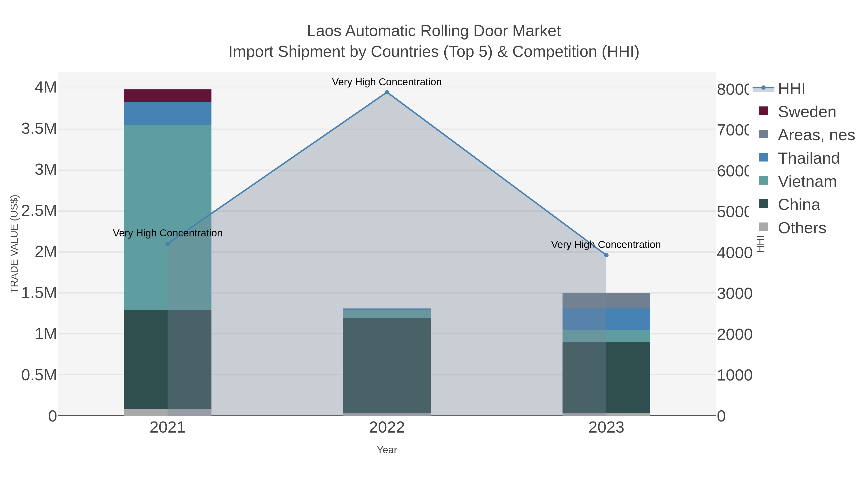
Task: Click the 2.5M tick on the left axis
Action: click(39, 211)
